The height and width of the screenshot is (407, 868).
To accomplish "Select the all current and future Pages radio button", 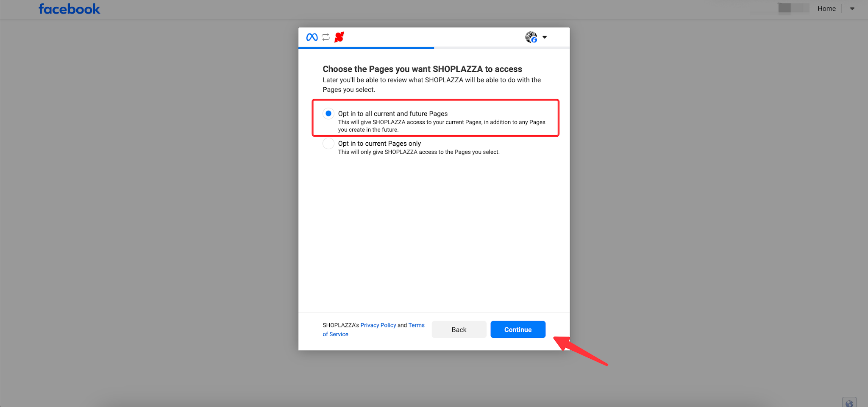I will coord(328,114).
